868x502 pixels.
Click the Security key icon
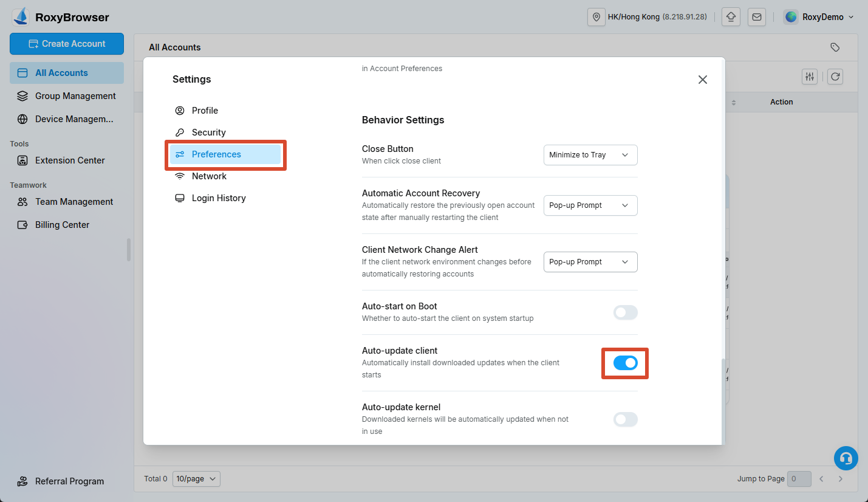[180, 132]
